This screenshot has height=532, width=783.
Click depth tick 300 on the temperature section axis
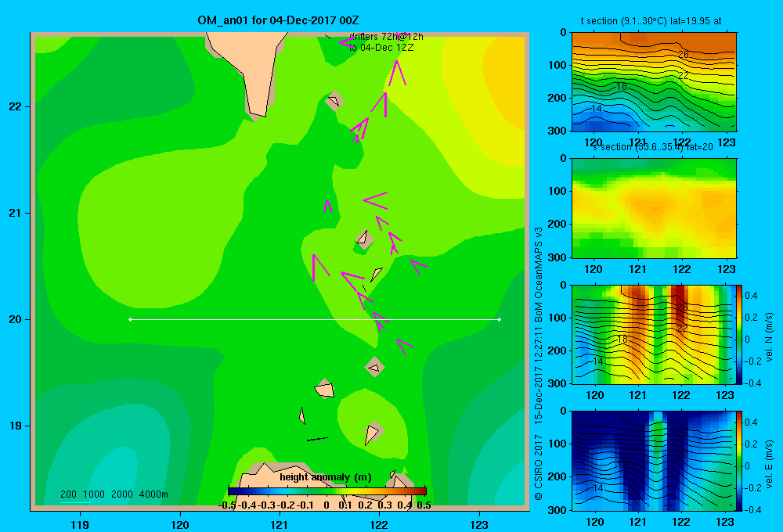[x=557, y=131]
